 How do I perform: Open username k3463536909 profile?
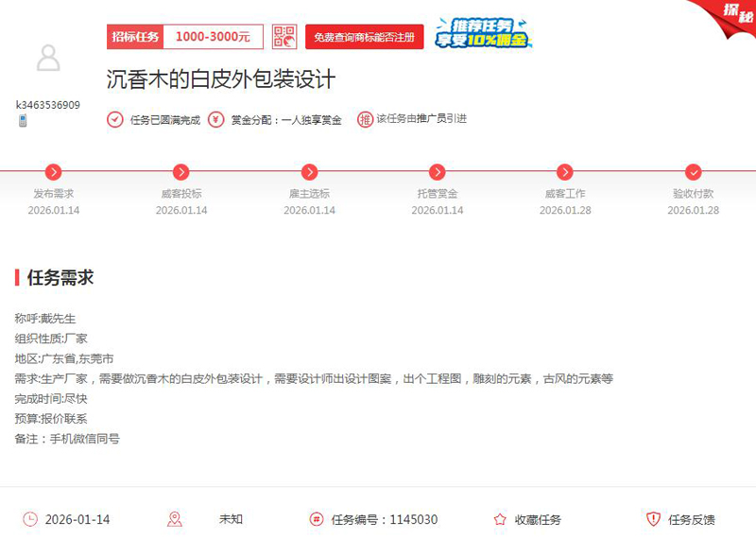point(48,105)
